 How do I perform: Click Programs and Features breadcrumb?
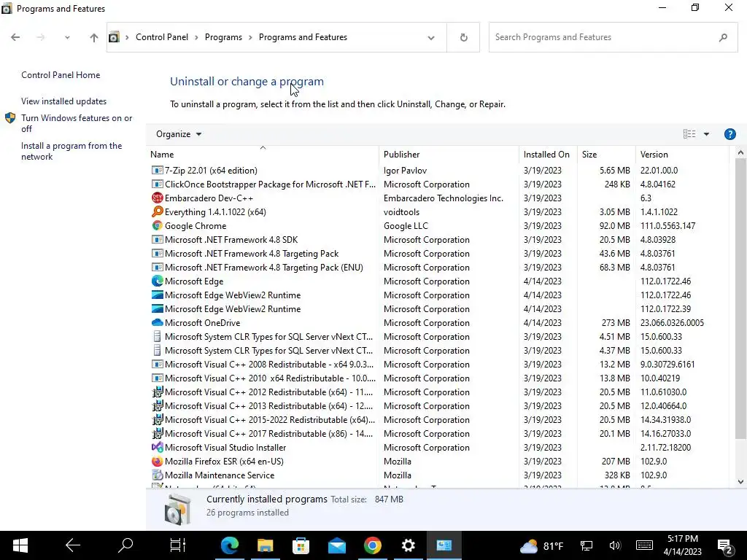pyautogui.click(x=303, y=37)
